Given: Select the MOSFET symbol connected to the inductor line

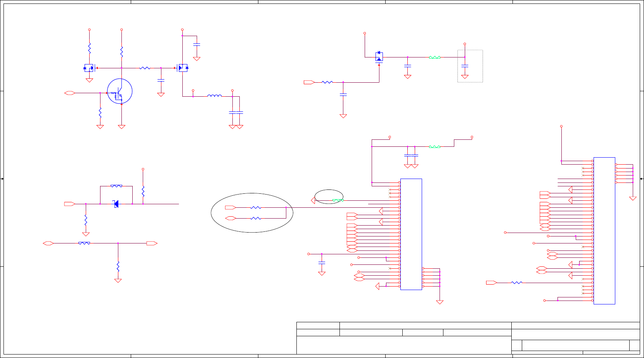Looking at the screenshot, I should pyautogui.click(x=183, y=68).
